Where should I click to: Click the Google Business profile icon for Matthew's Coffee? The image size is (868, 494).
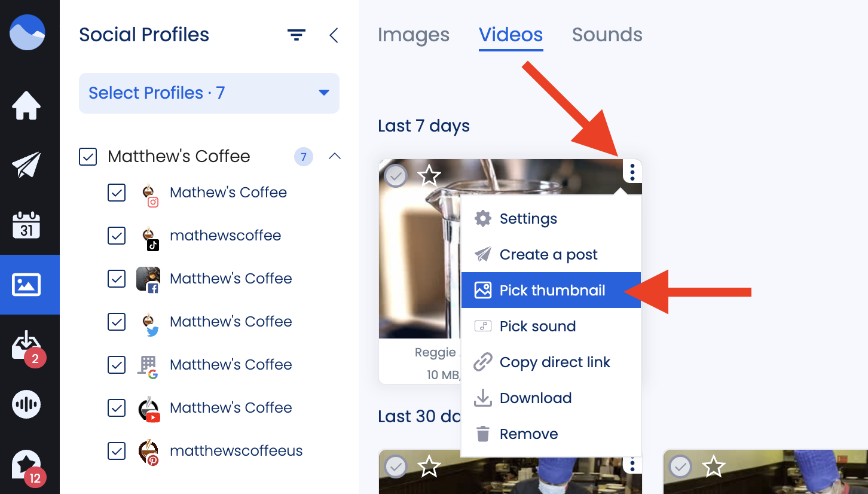[x=148, y=366]
